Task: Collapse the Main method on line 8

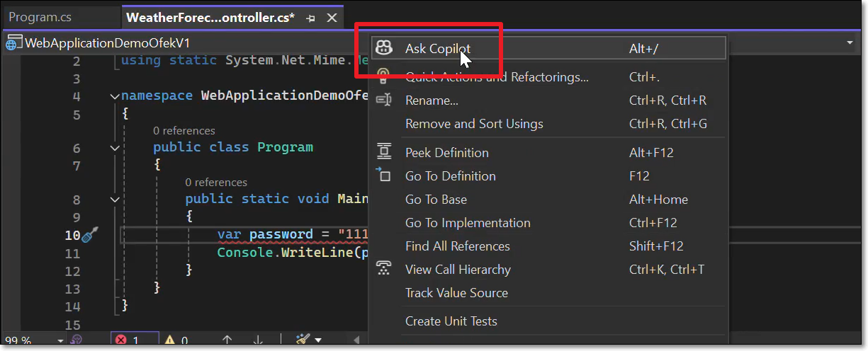Action: (115, 200)
